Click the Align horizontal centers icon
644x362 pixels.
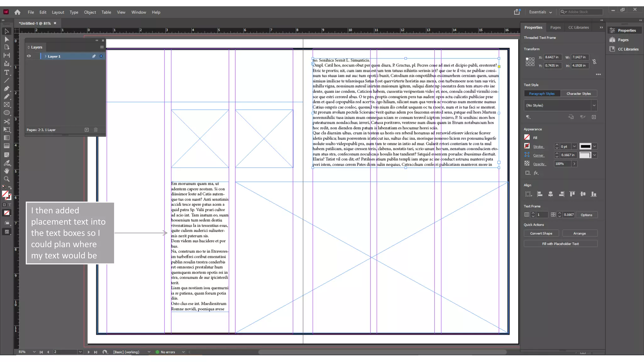point(550,194)
